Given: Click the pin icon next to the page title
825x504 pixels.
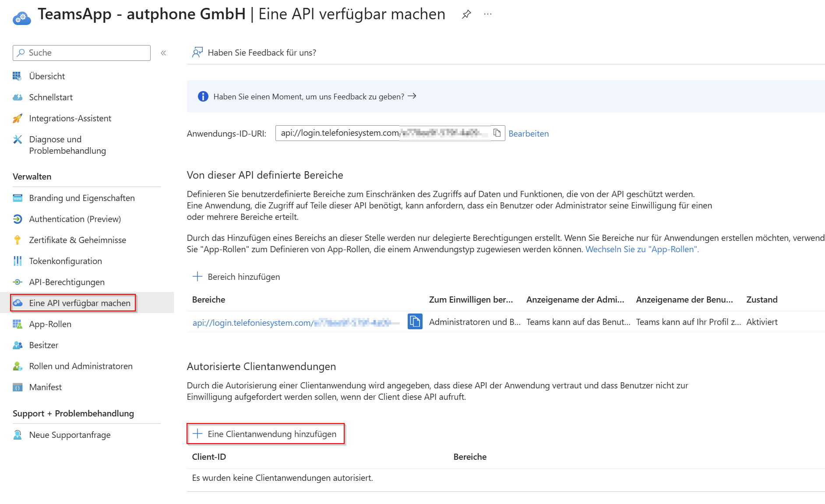Looking at the screenshot, I should [466, 14].
